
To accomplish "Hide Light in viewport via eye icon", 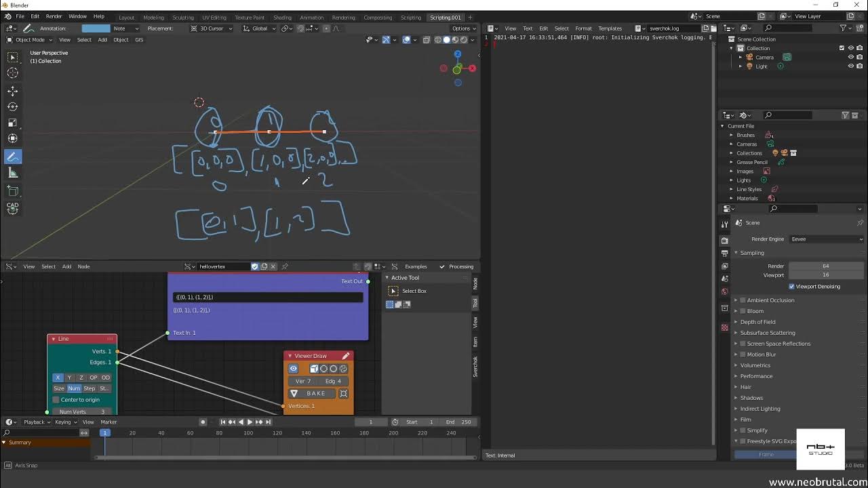I will [x=851, y=66].
